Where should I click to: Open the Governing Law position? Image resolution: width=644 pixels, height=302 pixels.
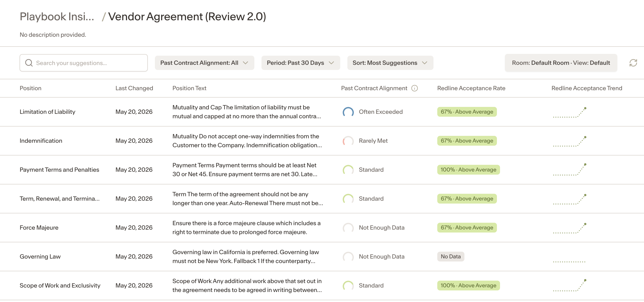tap(40, 257)
